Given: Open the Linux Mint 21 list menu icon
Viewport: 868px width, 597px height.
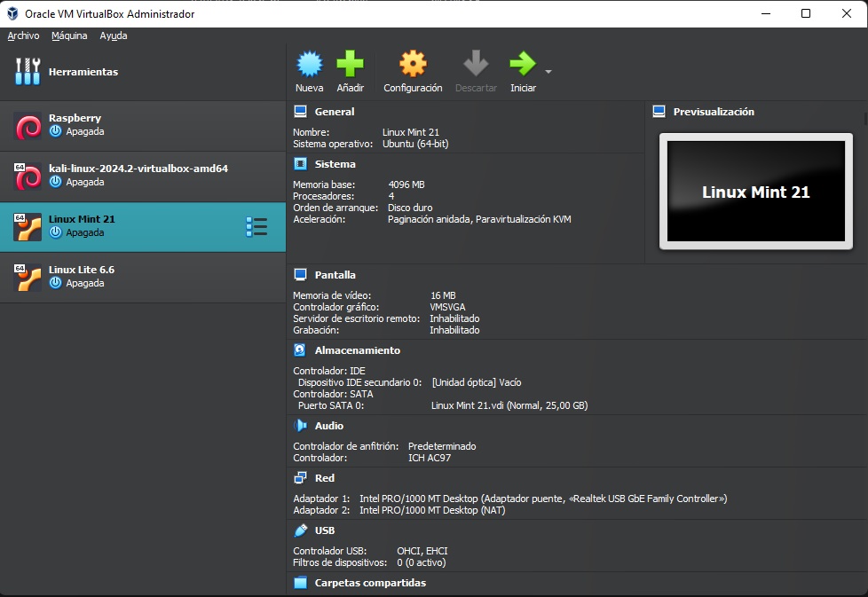Looking at the screenshot, I should coord(256,227).
